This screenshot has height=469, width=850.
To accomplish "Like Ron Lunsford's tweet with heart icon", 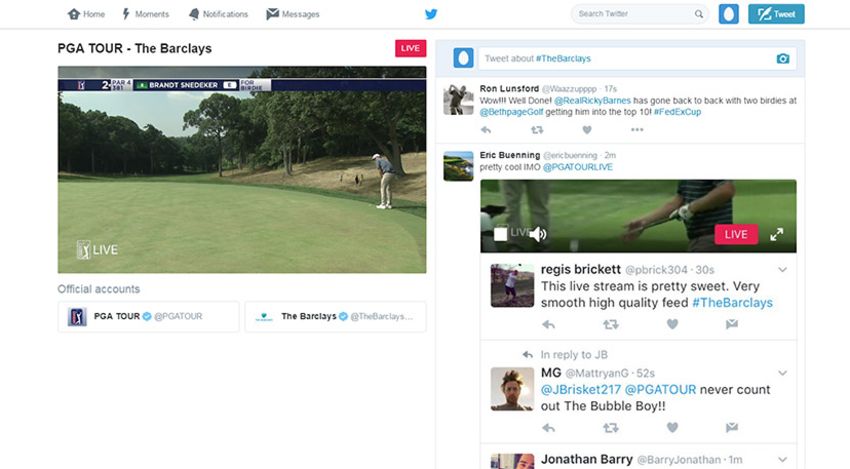I will coord(586,130).
